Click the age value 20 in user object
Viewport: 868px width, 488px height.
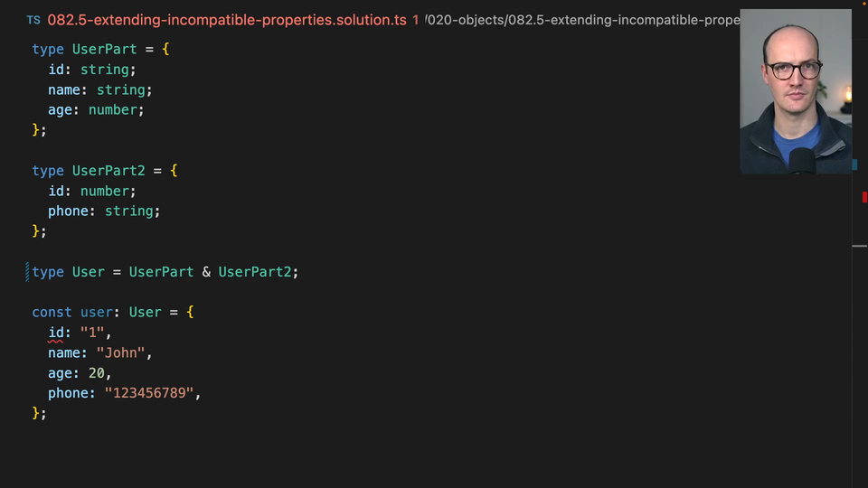pyautogui.click(x=97, y=372)
